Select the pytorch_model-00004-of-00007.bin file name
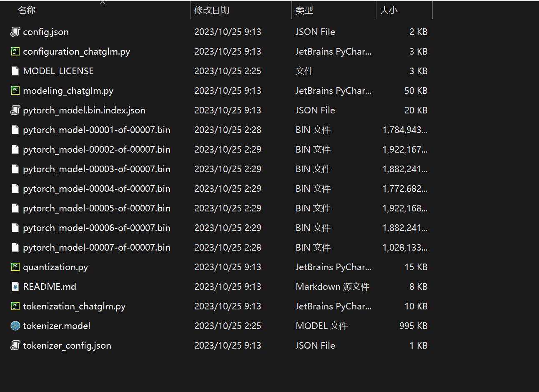 tap(97, 188)
